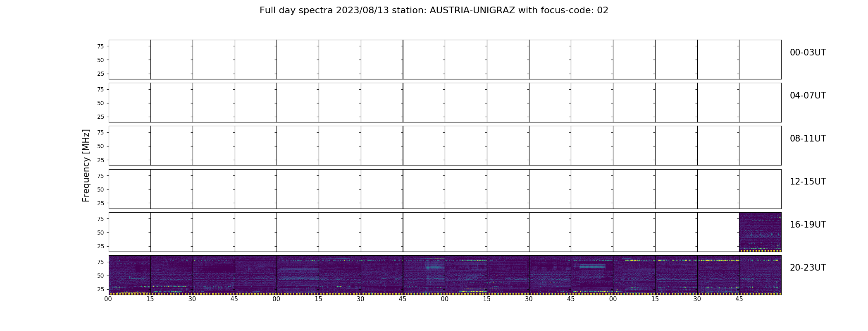Screen dimensions: 868x331
Task: Click the '04-07UT' row label
Action: (x=808, y=96)
